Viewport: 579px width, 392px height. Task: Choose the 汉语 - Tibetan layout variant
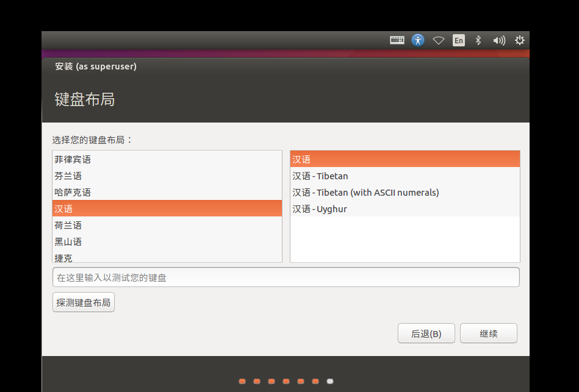405,176
